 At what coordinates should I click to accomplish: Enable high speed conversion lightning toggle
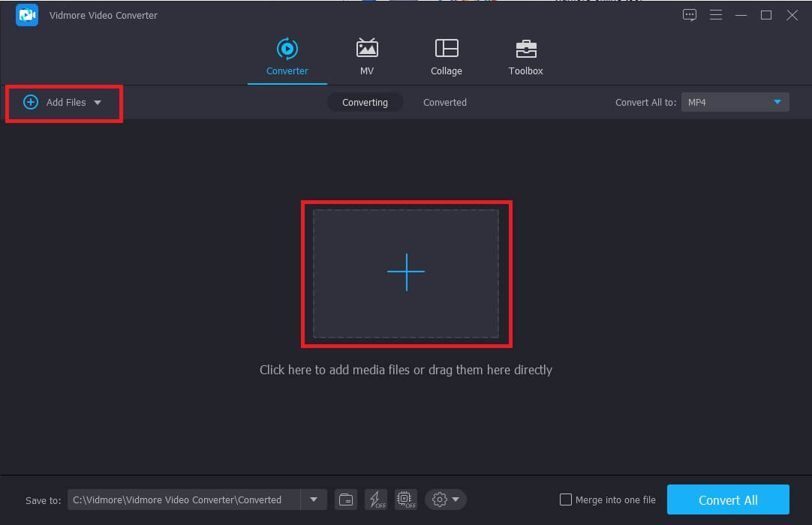[x=375, y=499]
